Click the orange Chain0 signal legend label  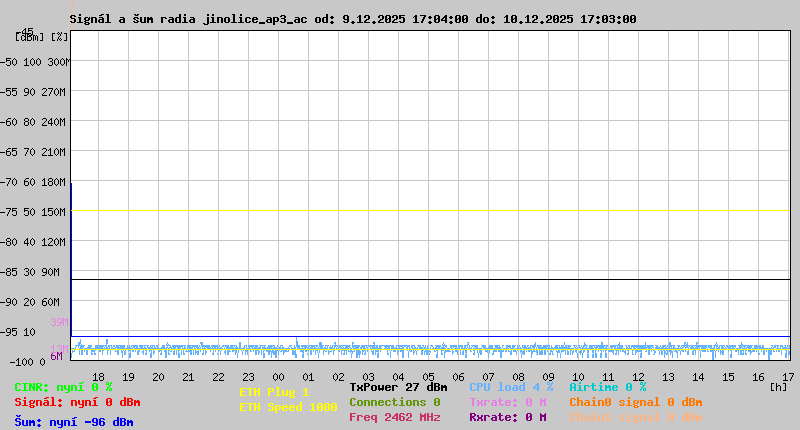635,402
